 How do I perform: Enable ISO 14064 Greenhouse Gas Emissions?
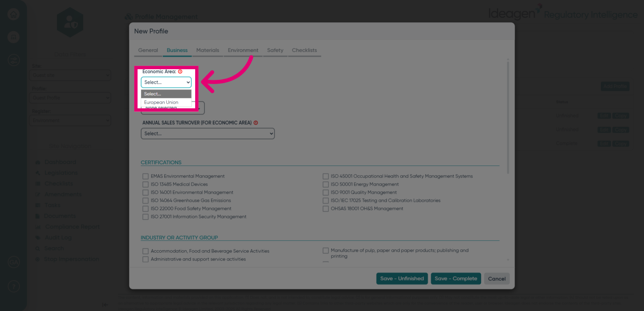pyautogui.click(x=145, y=201)
